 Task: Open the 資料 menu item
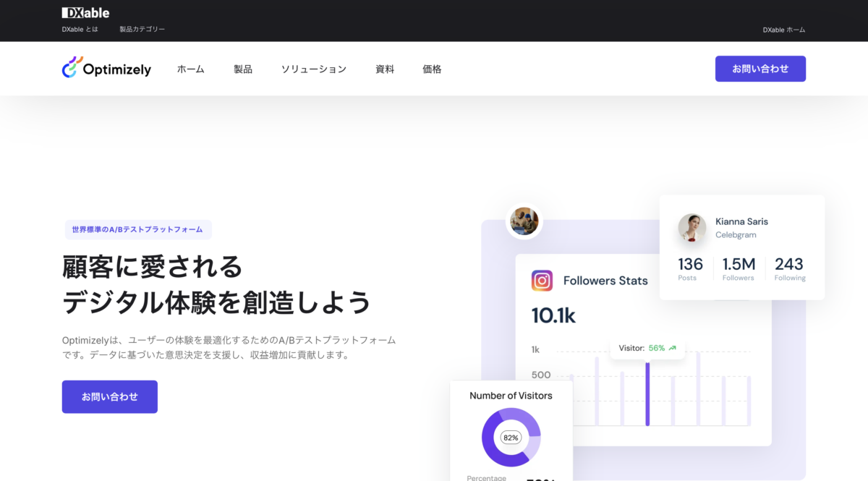[385, 69]
